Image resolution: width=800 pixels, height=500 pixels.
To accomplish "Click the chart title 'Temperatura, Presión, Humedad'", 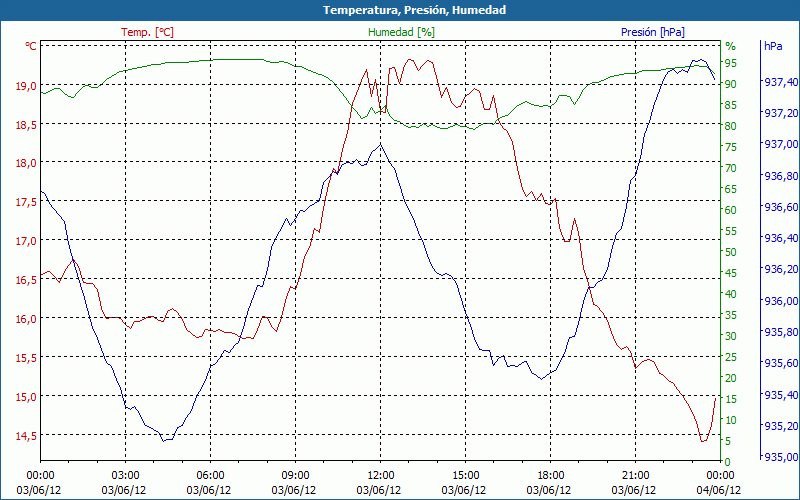I will (414, 10).
